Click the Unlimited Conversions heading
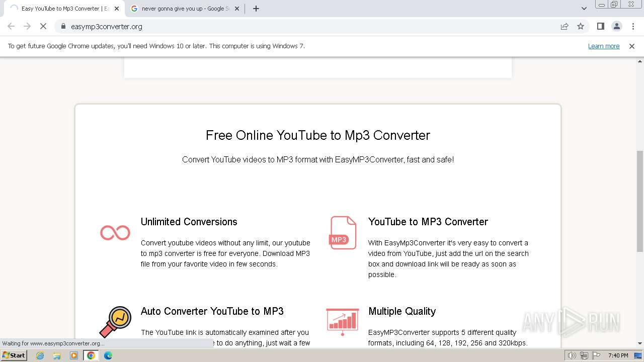This screenshot has height=362, width=644. 189,222
